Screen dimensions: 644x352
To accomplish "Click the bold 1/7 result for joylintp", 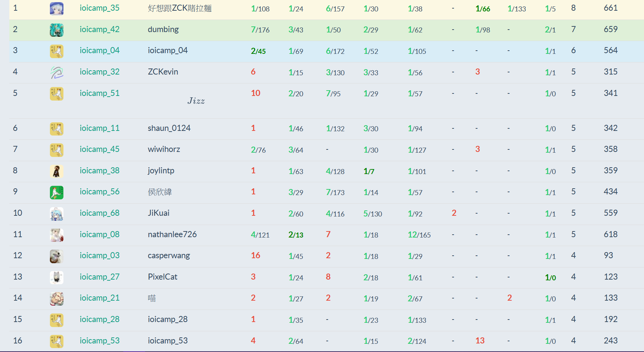I will click(369, 171).
